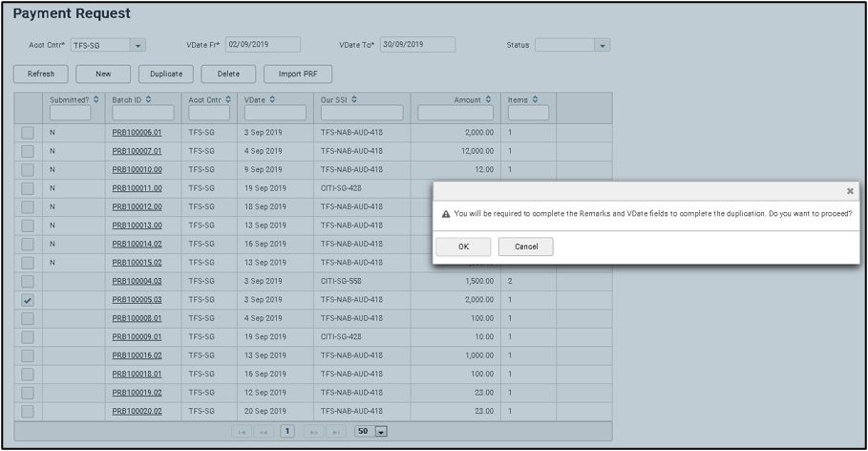Uncheck the PRB100005.03 row checkbox
This screenshot has height=451, width=868.
(x=28, y=300)
